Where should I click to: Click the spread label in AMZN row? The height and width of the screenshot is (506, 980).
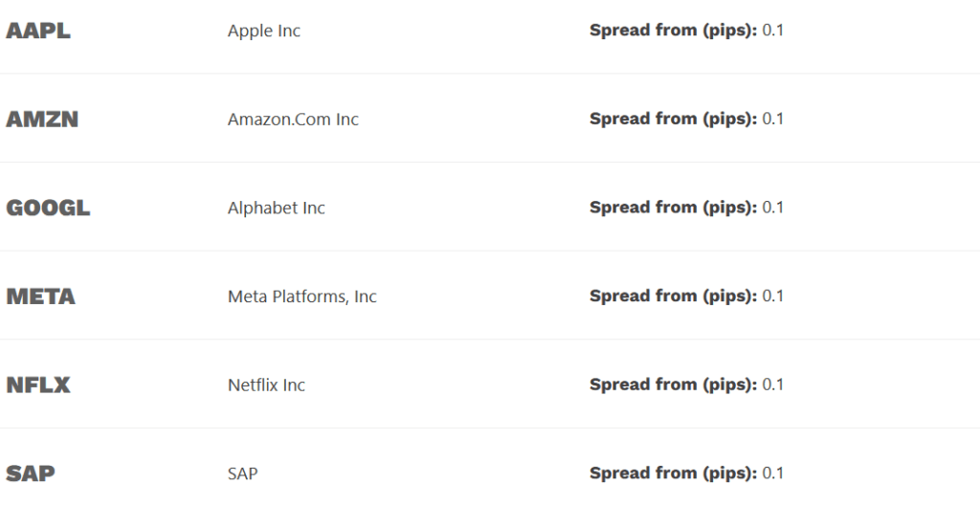[673, 119]
